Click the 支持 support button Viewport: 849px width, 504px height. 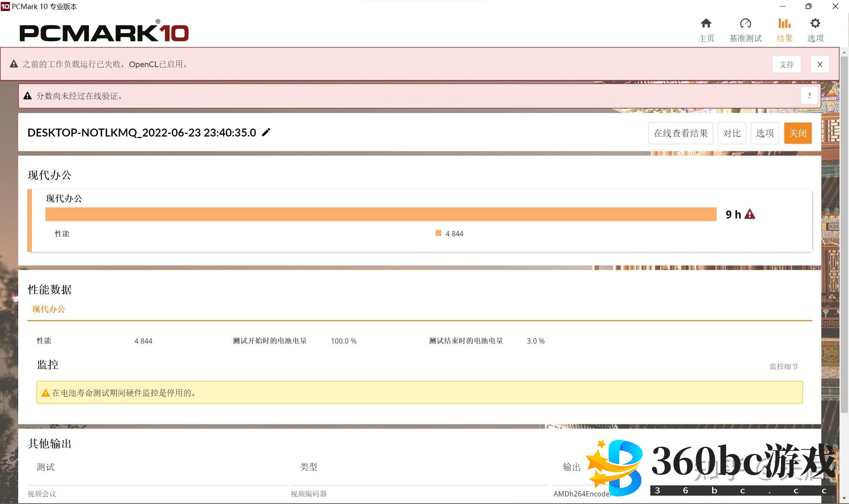pos(786,64)
